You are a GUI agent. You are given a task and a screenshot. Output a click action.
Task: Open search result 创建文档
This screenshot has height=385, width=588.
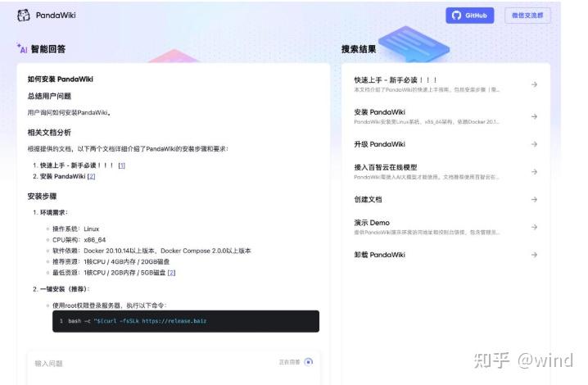pos(446,199)
